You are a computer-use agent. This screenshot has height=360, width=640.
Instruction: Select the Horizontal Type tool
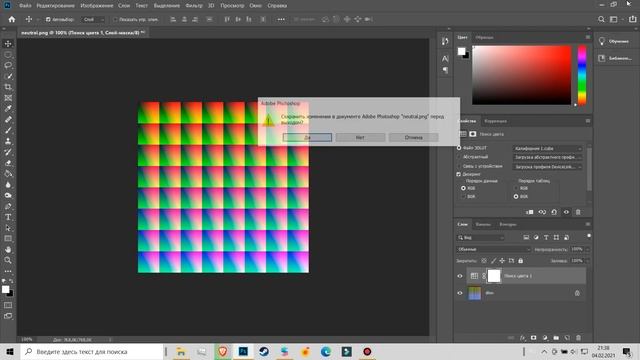pos(8,217)
